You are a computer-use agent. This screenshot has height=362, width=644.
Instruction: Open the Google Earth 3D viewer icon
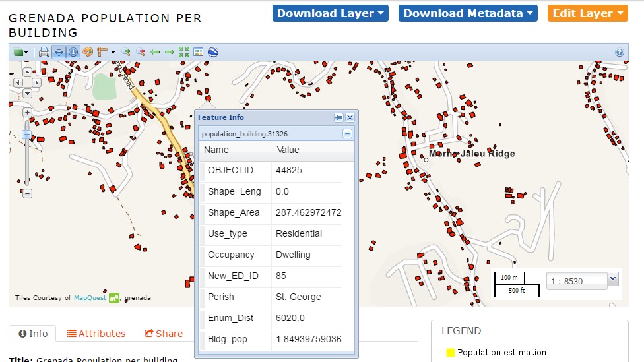pyautogui.click(x=212, y=52)
